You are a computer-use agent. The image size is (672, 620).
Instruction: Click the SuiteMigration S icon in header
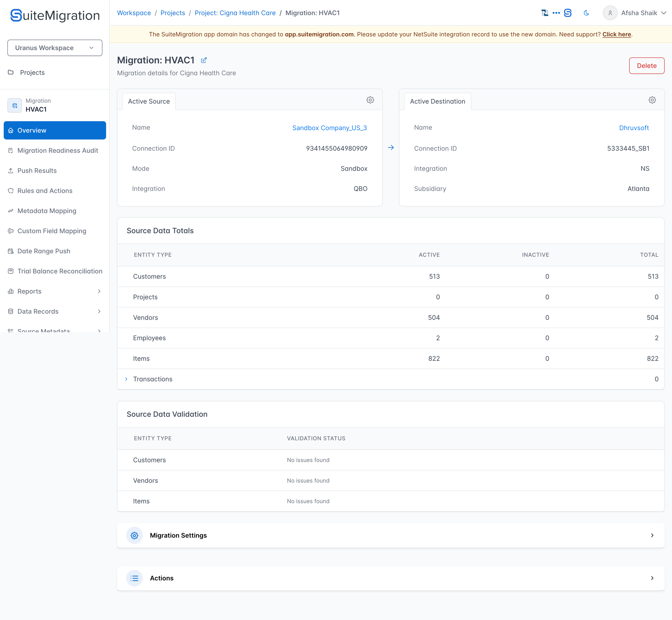568,13
